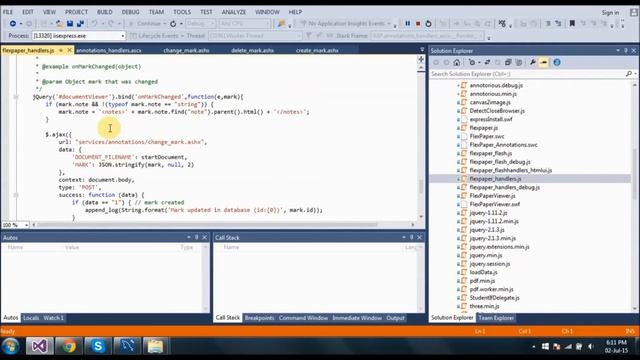Open the No Application Insights Events dropdown
This screenshot has width=640, height=360.
click(345, 24)
